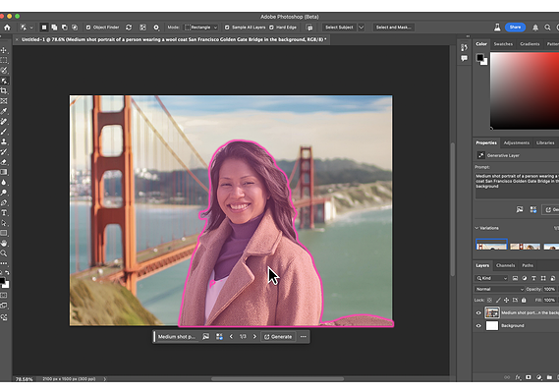
Task: Open the Fill 100% field
Action: 550,300
